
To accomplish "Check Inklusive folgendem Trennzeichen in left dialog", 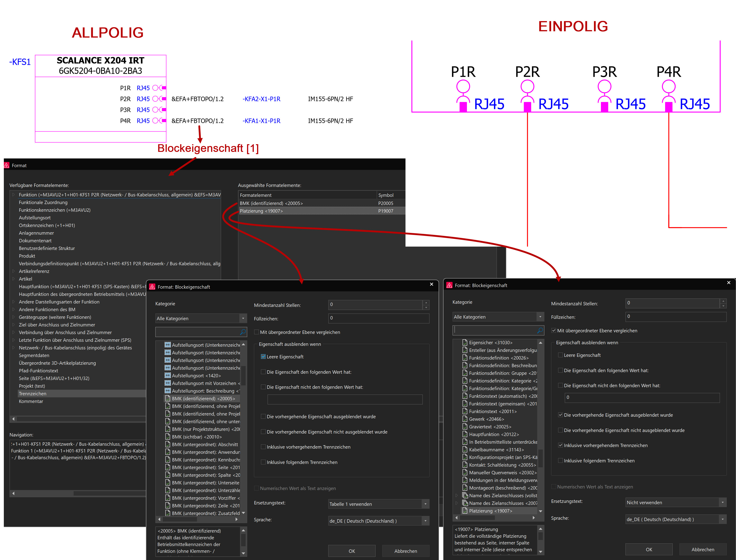I will coord(263,462).
